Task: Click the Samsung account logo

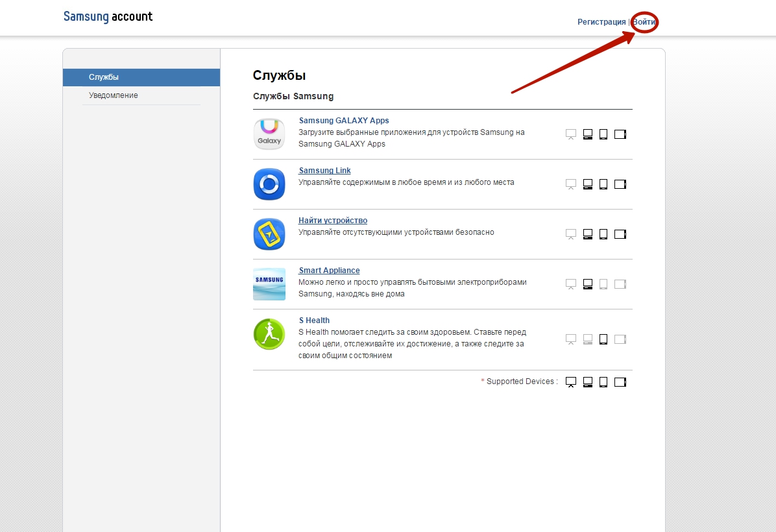Action: pos(108,16)
